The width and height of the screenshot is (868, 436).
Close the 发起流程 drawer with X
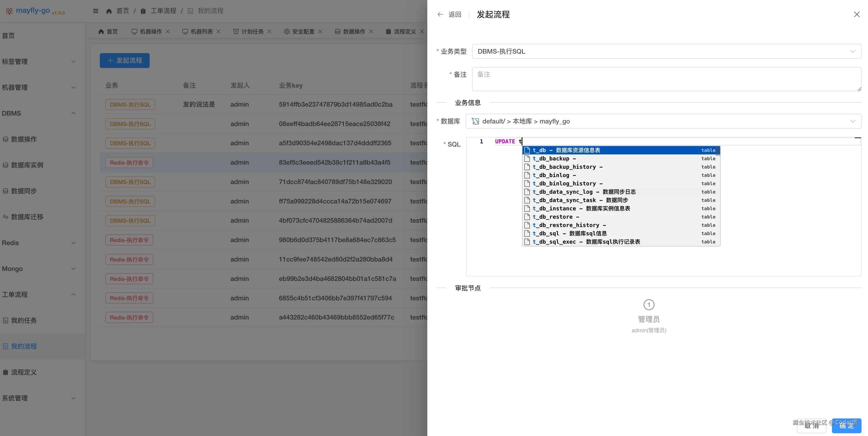(856, 15)
